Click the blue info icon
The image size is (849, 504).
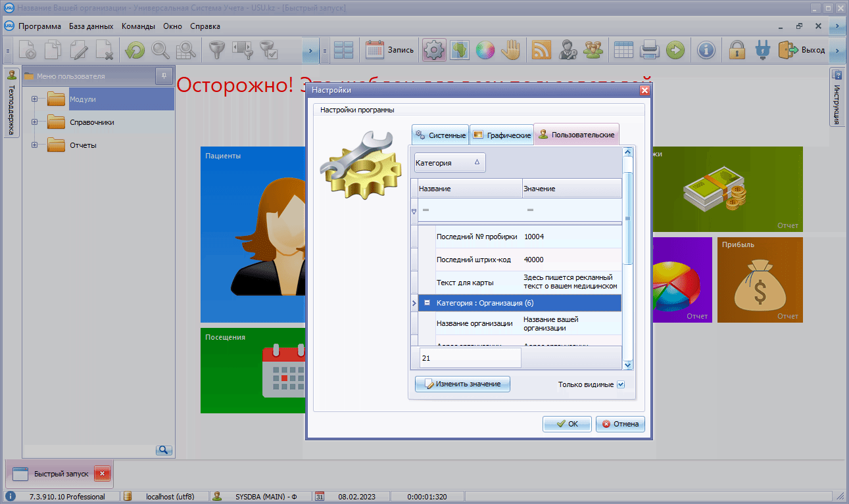706,50
